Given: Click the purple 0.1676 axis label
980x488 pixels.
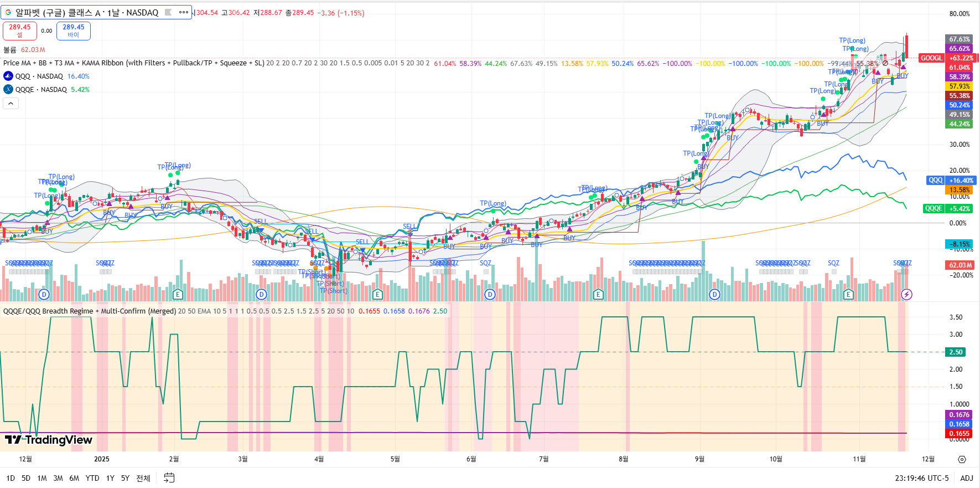Looking at the screenshot, I should (x=959, y=414).
